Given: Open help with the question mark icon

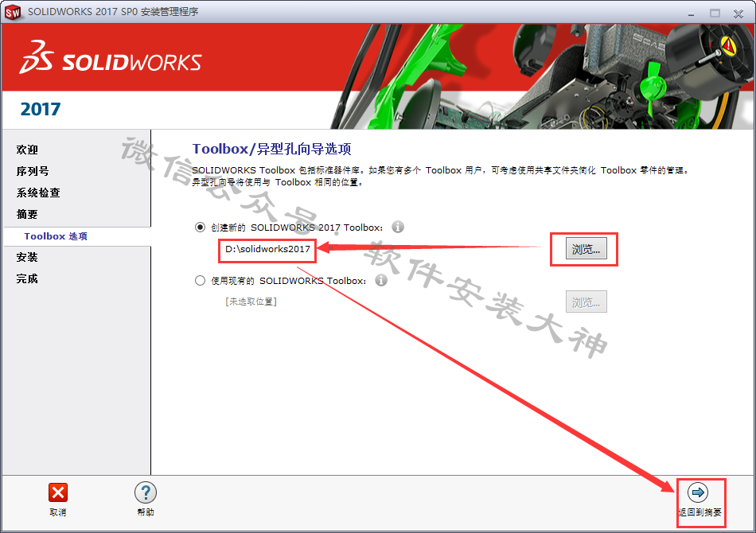Looking at the screenshot, I should click(x=145, y=492).
